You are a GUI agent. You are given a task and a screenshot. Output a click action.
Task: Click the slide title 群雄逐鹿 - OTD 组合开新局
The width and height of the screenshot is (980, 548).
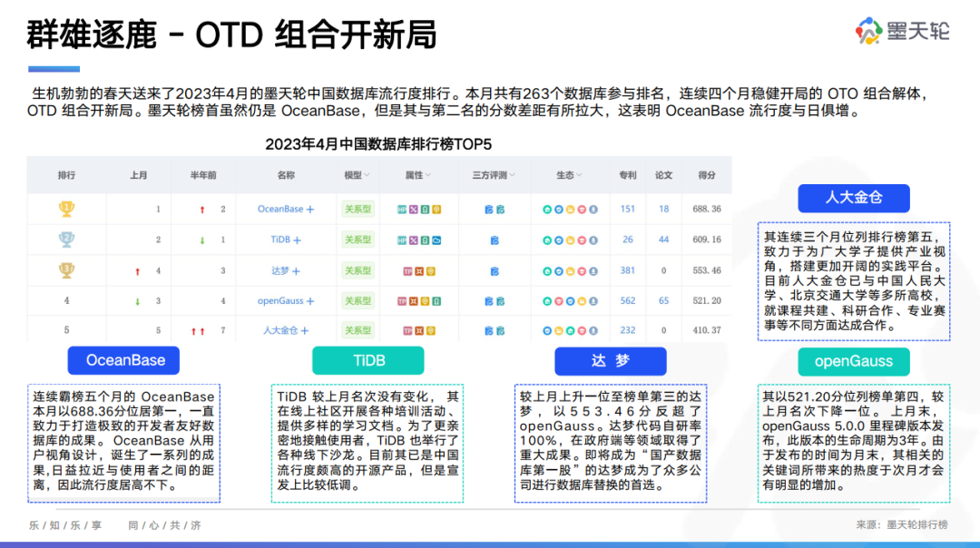pyautogui.click(x=231, y=35)
